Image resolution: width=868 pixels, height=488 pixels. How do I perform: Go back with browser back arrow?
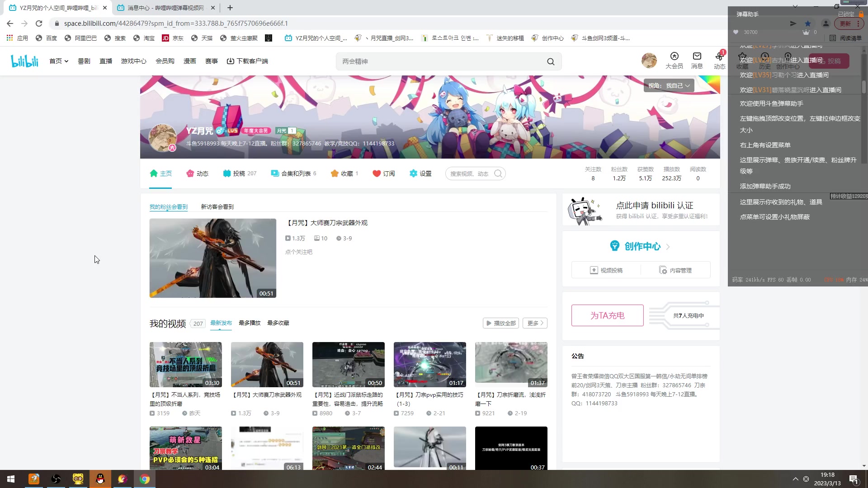tap(10, 23)
